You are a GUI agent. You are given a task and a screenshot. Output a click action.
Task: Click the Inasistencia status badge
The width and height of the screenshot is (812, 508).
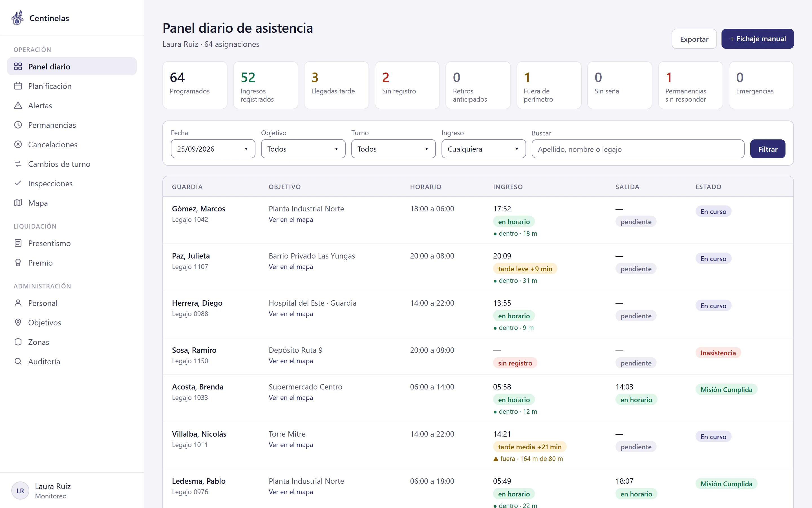718,353
